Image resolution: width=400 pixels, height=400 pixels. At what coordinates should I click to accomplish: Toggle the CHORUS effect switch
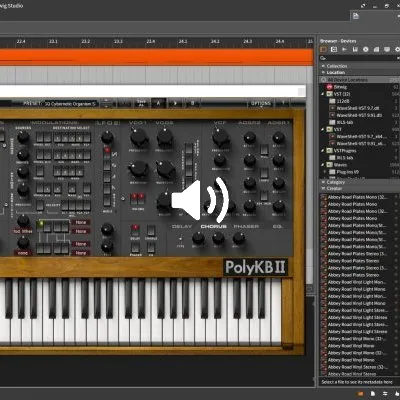click(151, 230)
